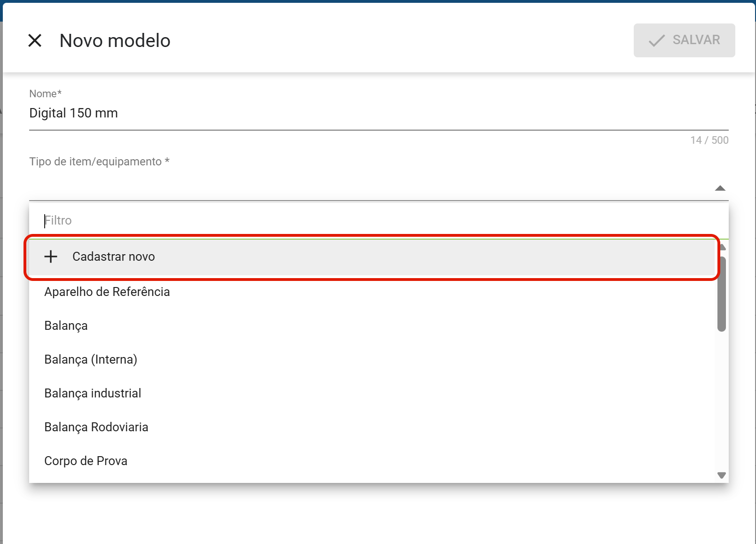
Task: Select Balança Rodoviaria
Action: click(x=371, y=427)
